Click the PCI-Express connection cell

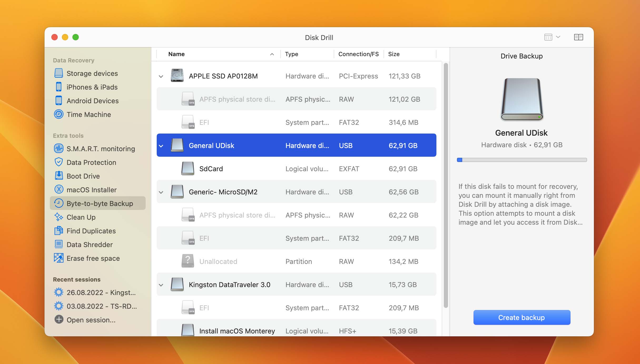coord(358,76)
